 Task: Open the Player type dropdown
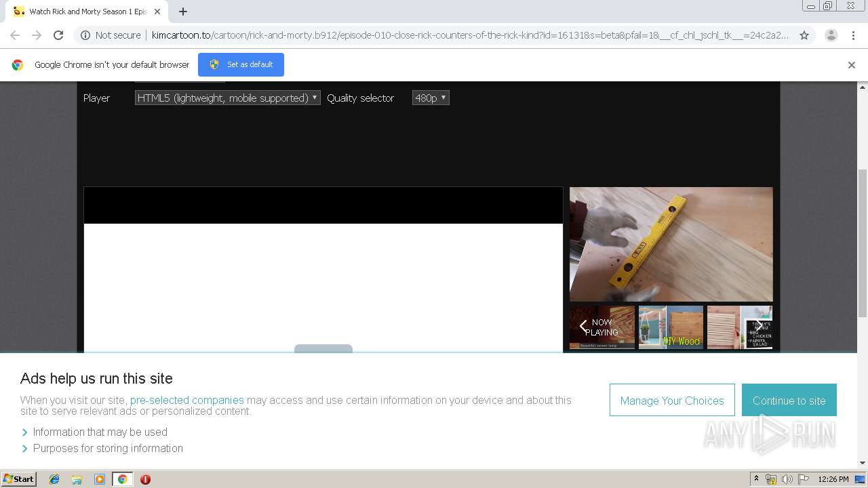point(227,98)
